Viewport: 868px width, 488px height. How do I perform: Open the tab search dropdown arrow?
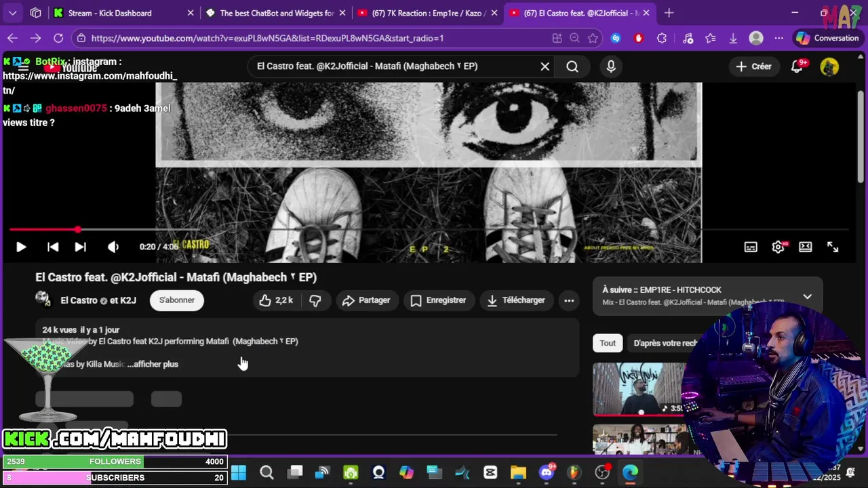(12, 13)
